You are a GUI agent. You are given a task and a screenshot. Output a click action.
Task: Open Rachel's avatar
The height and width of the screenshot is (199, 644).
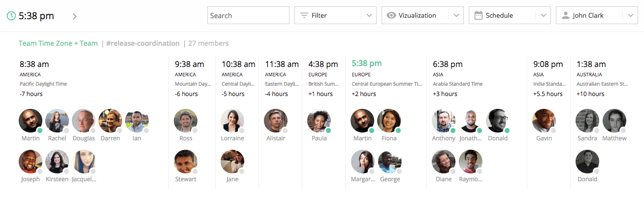point(57,121)
